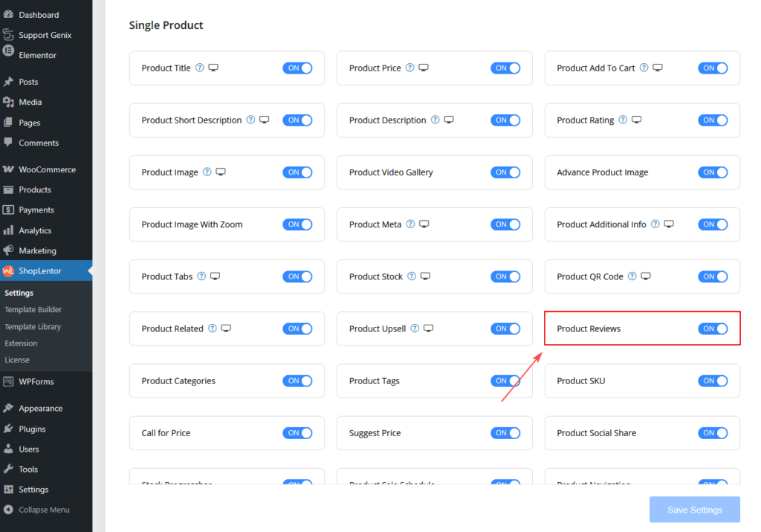Image resolution: width=761 pixels, height=532 pixels.
Task: Disable the Product Reviews toggle
Action: click(x=713, y=328)
